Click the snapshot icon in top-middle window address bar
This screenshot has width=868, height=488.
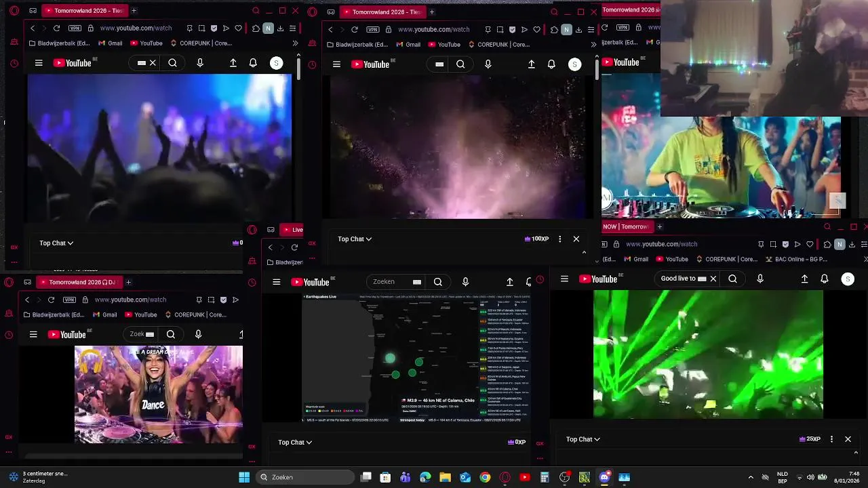coord(500,30)
